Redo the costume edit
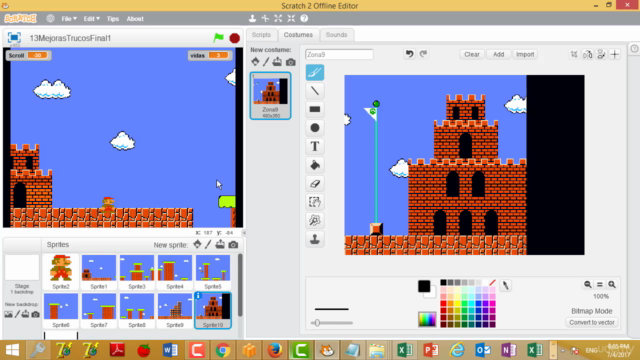The image size is (640, 360). (x=424, y=54)
